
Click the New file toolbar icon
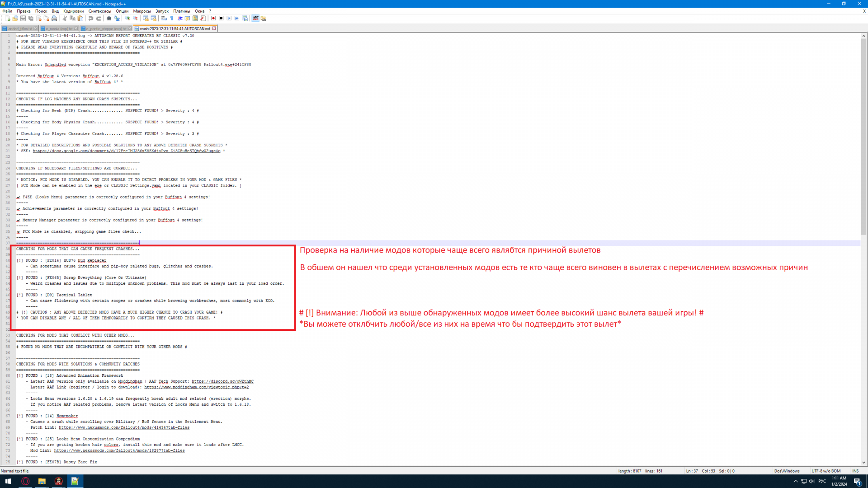tap(8, 19)
